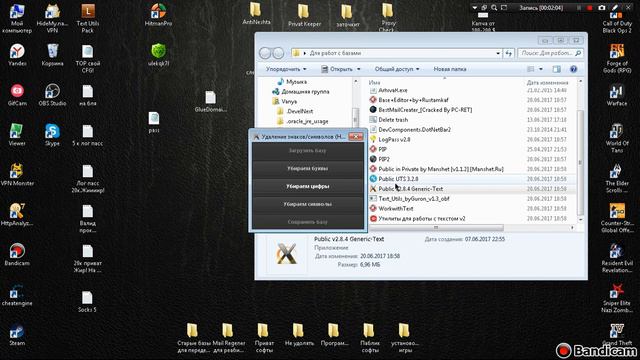640x360 pixels.
Task: Select the Base+Editor+by+Rustamkaf file
Action: pos(413,100)
